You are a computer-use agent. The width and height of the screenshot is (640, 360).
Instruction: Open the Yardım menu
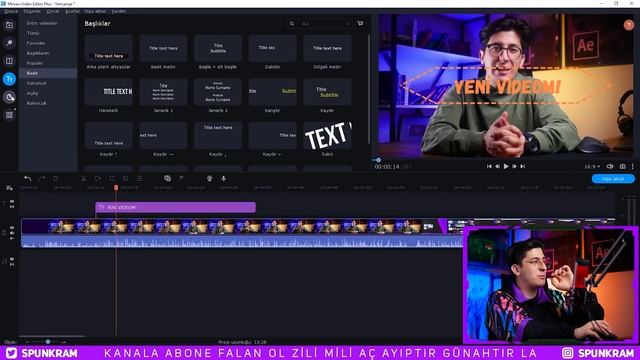pyautogui.click(x=118, y=11)
